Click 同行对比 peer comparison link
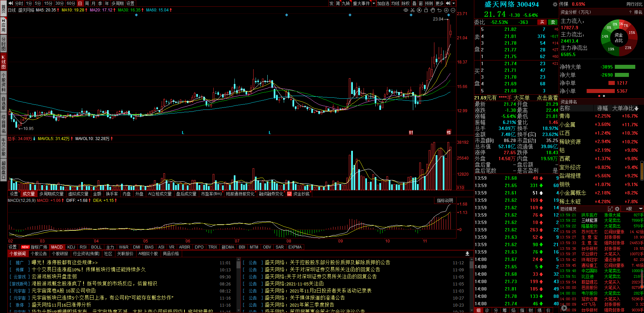The width and height of the screenshot is (644, 313). click(634, 4)
